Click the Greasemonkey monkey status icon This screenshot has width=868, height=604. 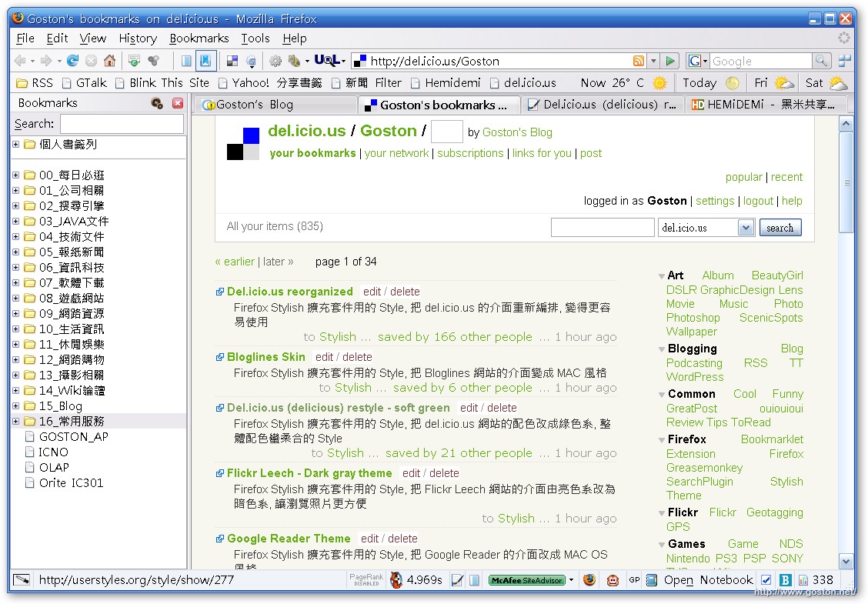pos(613,579)
